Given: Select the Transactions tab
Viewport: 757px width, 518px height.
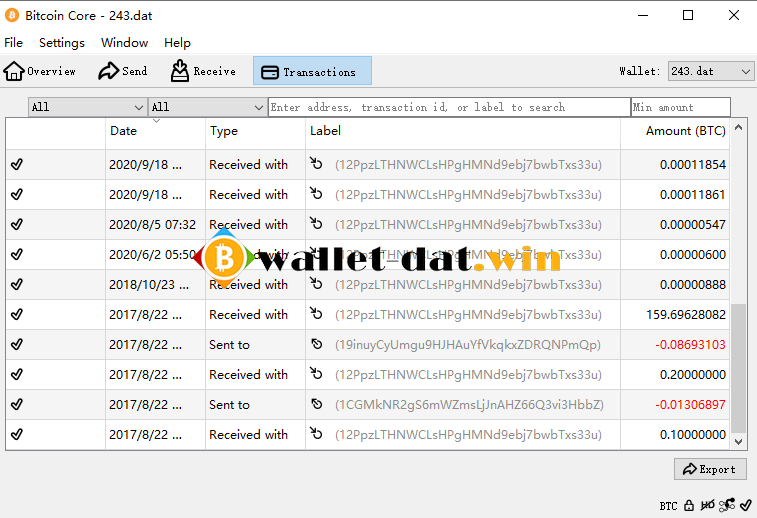Looking at the screenshot, I should (x=312, y=71).
